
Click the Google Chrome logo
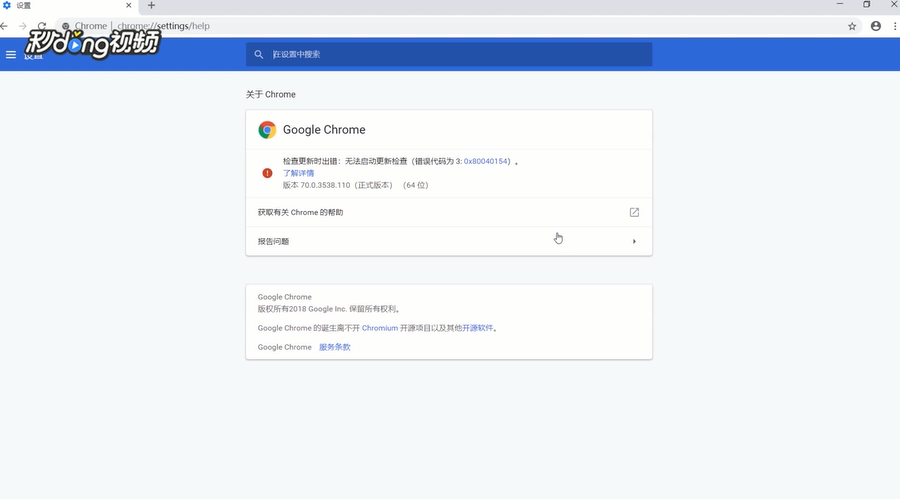pos(267,130)
